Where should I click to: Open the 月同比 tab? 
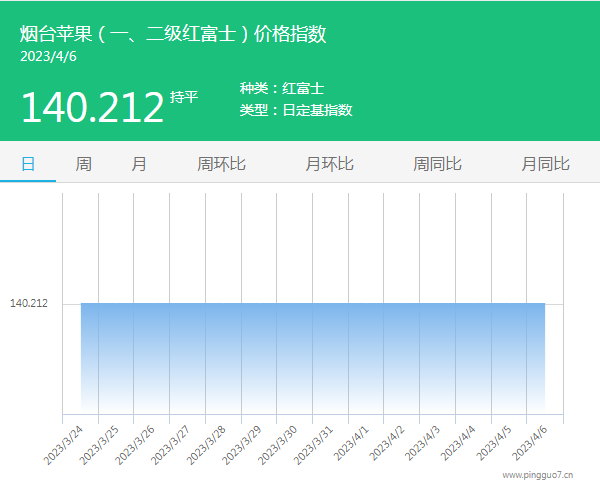[x=546, y=164]
